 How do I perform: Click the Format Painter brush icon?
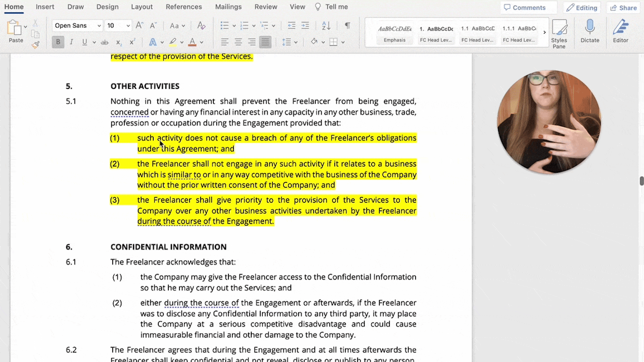pos(36,45)
